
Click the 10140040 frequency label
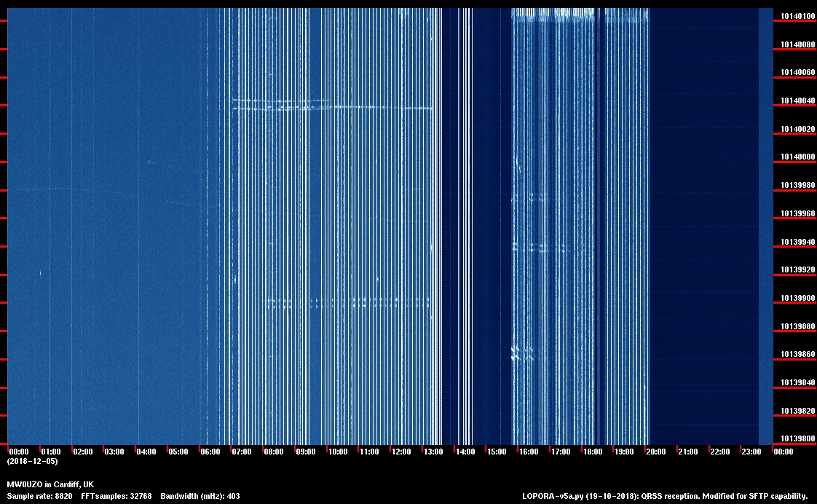pos(797,101)
